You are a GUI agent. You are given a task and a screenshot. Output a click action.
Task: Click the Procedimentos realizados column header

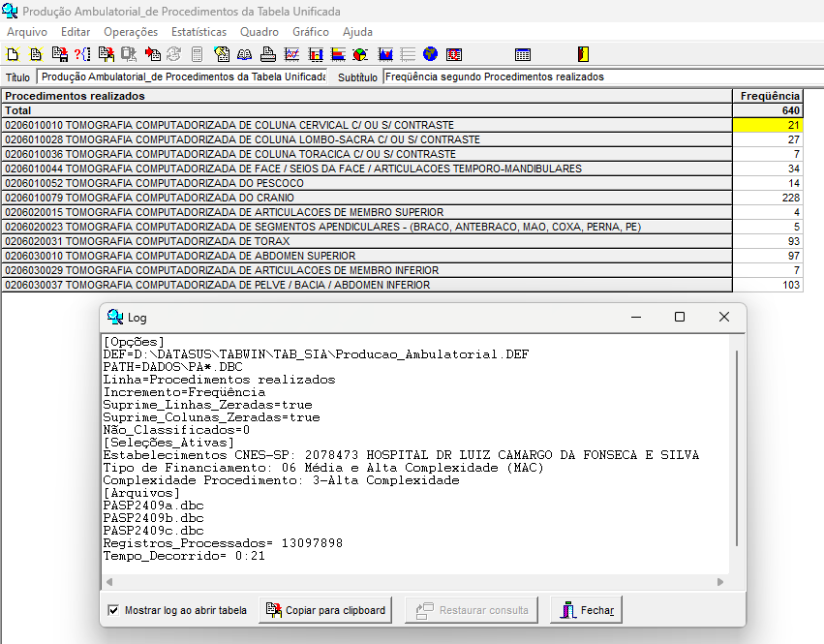pyautogui.click(x=367, y=96)
